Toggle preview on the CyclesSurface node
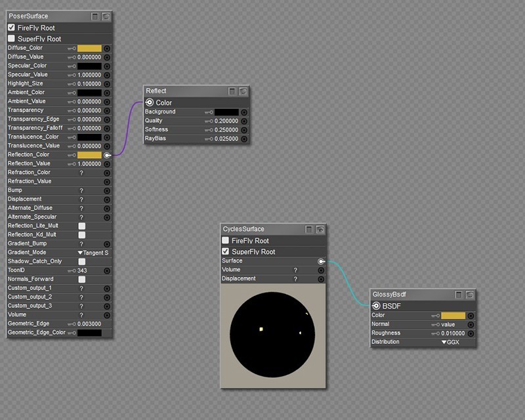525x420 pixels. (x=320, y=229)
